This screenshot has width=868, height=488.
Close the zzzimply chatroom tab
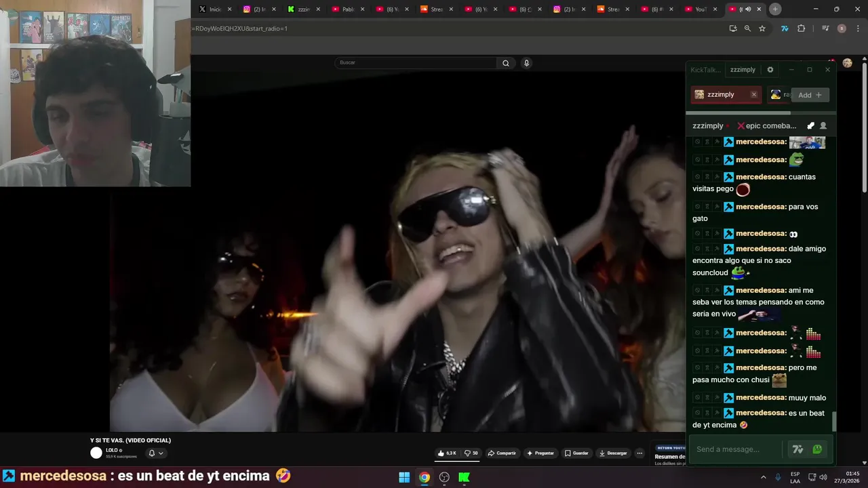pos(753,95)
